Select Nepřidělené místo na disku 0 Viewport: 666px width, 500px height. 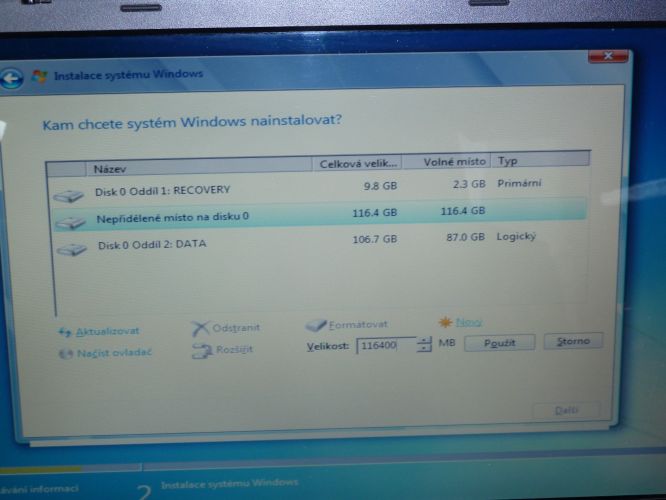(319, 215)
